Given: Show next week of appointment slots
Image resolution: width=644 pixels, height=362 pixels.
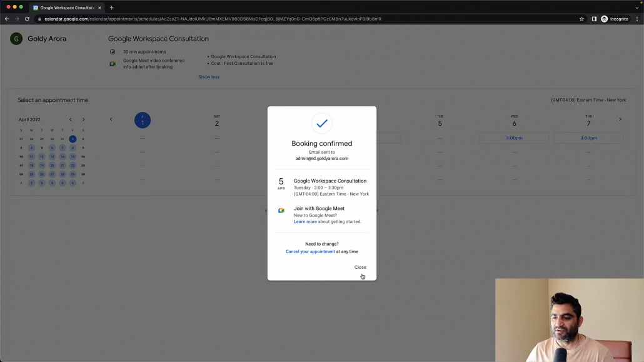Looking at the screenshot, I should tap(620, 119).
